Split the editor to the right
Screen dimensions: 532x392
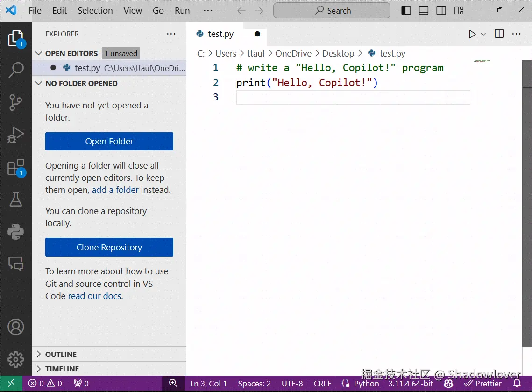499,34
